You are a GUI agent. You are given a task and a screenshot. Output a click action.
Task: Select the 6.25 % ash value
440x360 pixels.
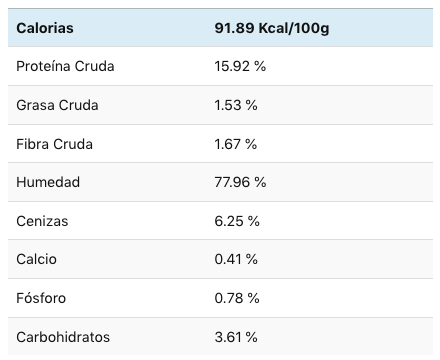pyautogui.click(x=237, y=221)
